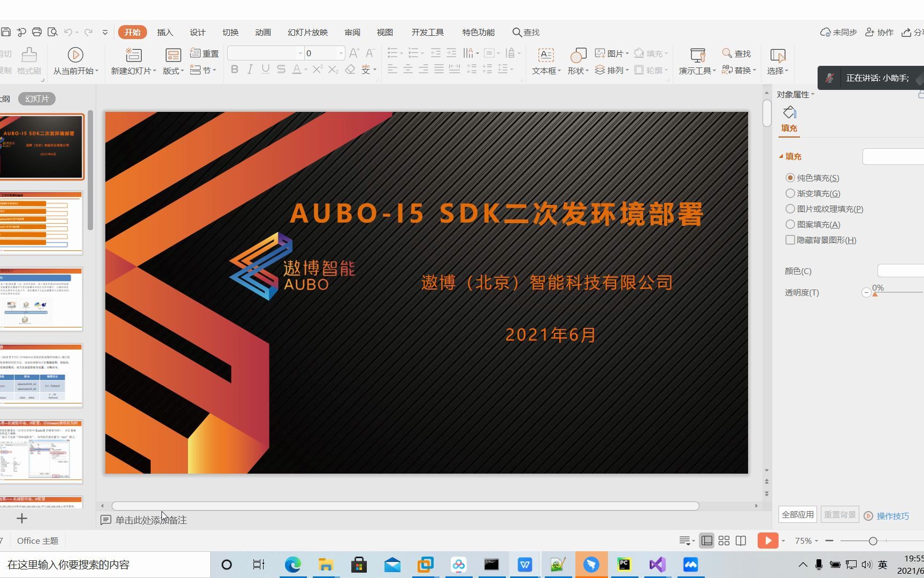
Task: Align text to center
Action: 408,69
